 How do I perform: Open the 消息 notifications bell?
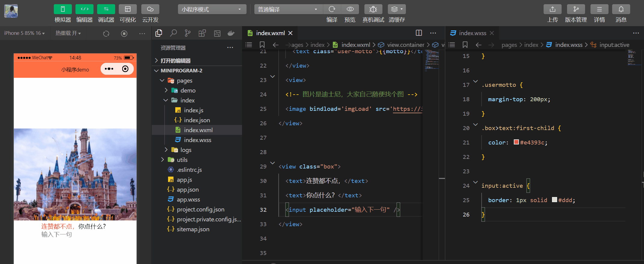pyautogui.click(x=621, y=9)
